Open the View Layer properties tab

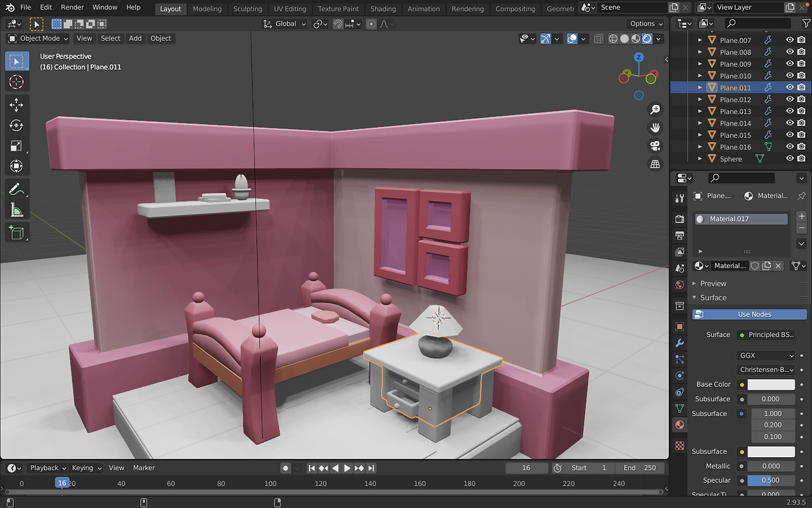coord(679,252)
